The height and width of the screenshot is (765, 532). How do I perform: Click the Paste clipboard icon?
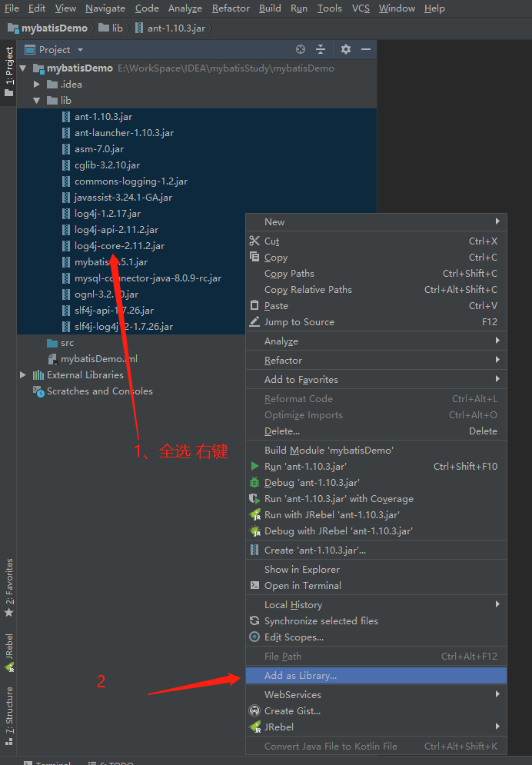pos(254,305)
